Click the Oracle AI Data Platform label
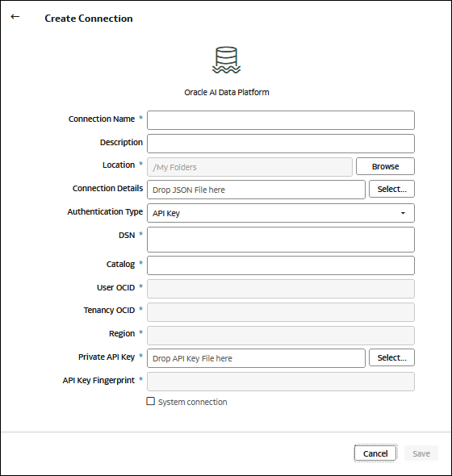 click(227, 92)
